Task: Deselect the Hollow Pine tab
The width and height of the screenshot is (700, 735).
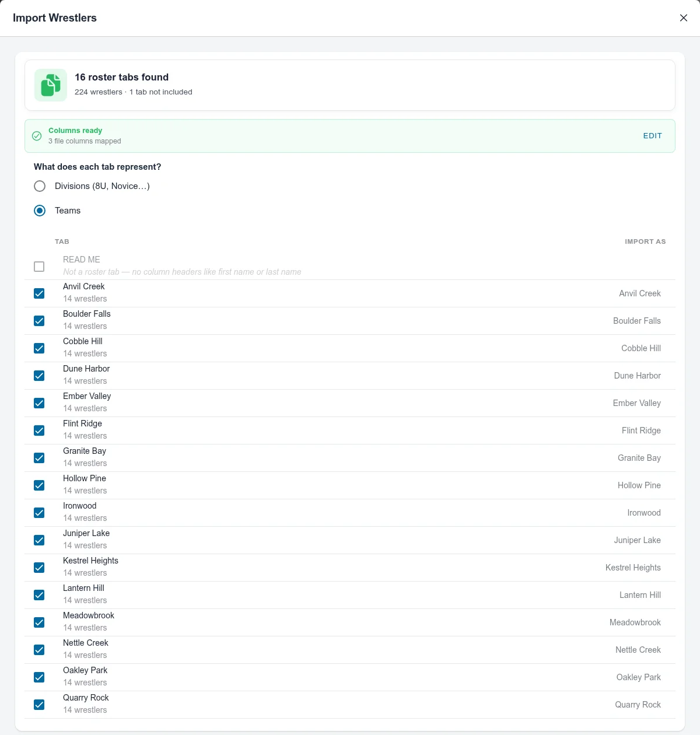Action: click(39, 485)
